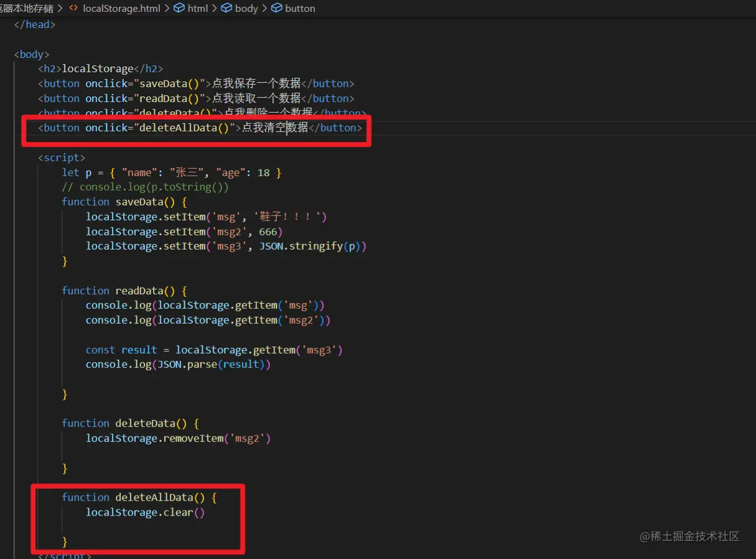756x559 pixels.
Task: Click the opening <script> tag line
Action: pos(62,157)
